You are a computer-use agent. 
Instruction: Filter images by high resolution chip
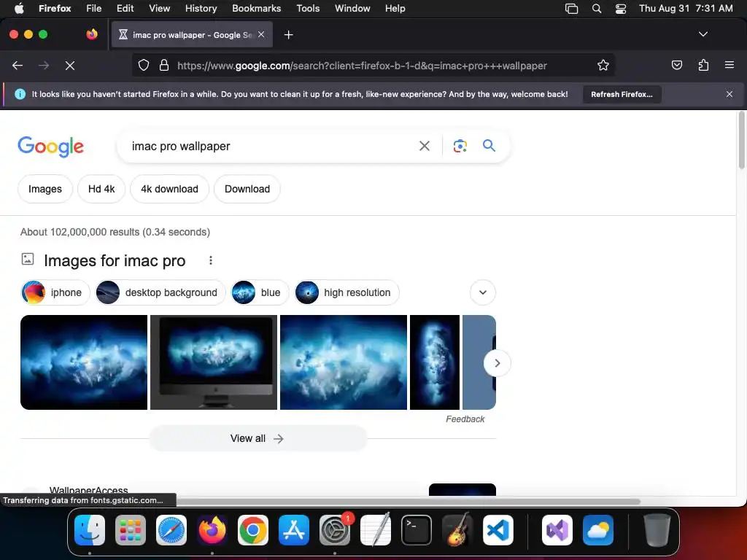tap(347, 292)
